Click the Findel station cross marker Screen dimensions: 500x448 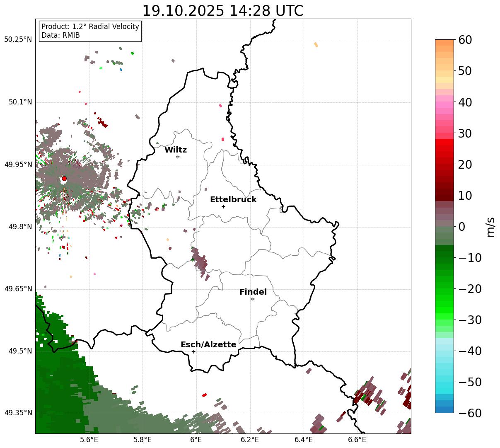(253, 299)
